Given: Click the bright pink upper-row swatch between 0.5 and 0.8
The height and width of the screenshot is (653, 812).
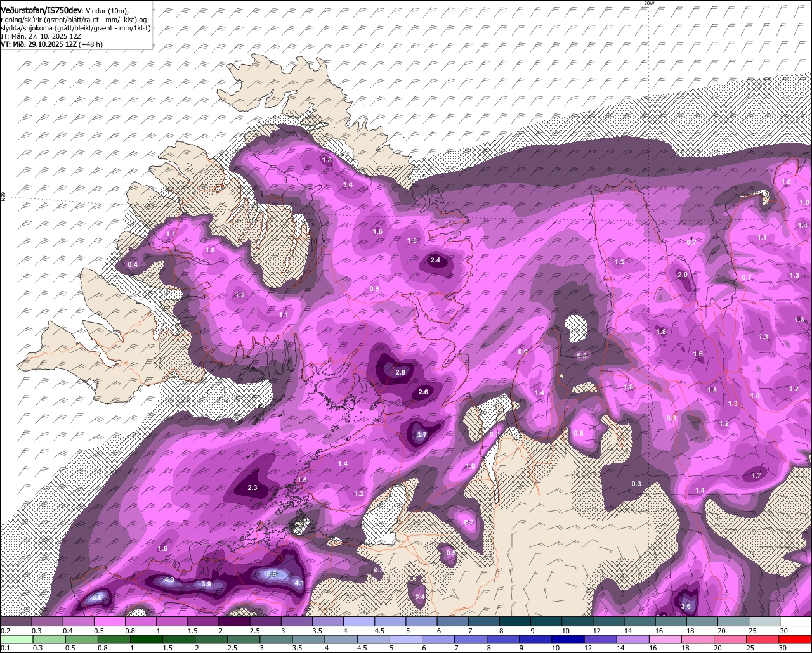Looking at the screenshot, I should pos(109,621).
